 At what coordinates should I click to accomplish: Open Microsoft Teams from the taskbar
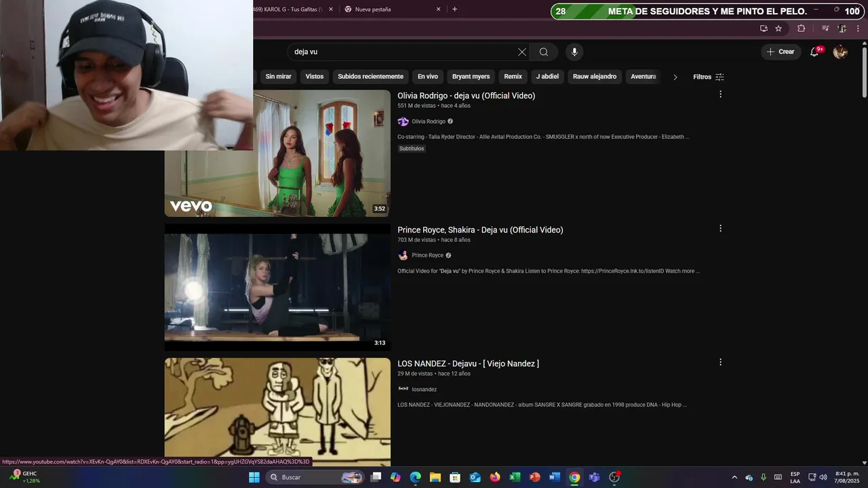(x=595, y=477)
